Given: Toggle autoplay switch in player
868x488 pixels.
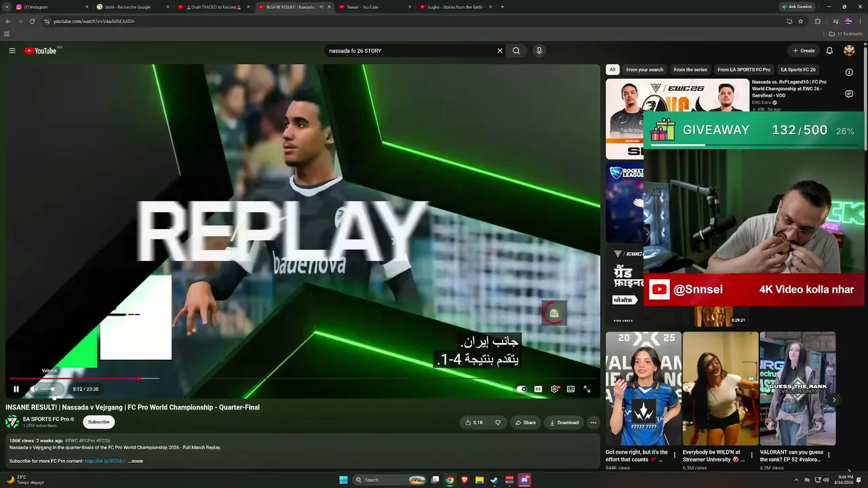Looking at the screenshot, I should (x=521, y=389).
